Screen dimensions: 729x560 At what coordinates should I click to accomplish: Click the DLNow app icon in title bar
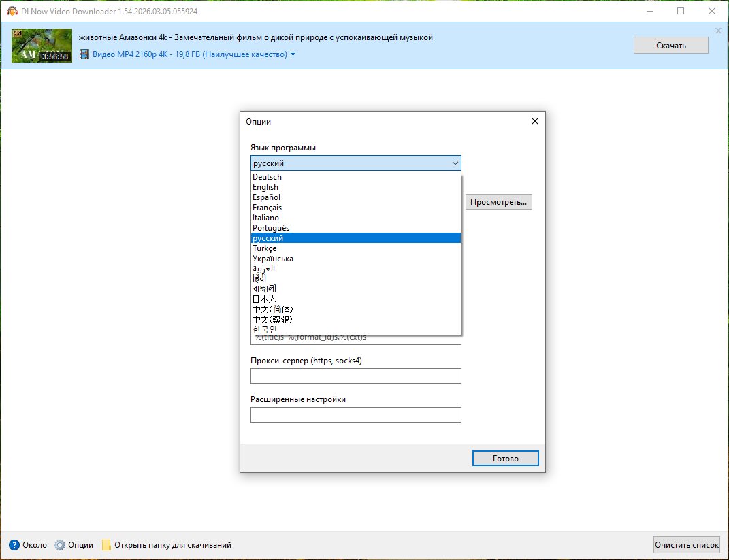[x=11, y=11]
